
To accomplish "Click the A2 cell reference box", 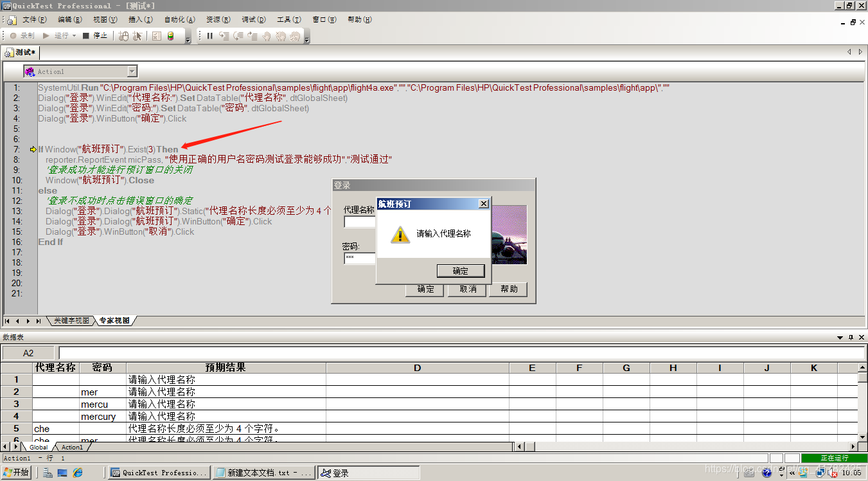I will (x=28, y=353).
